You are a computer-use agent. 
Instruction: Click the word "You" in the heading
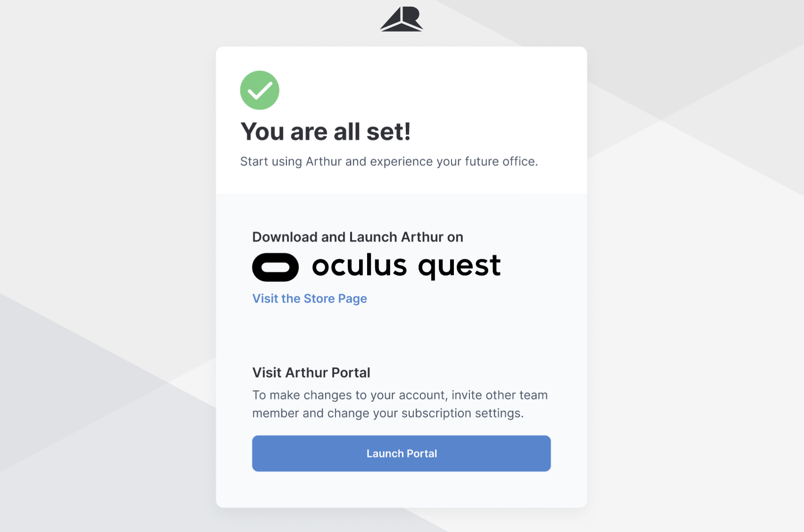tap(262, 132)
